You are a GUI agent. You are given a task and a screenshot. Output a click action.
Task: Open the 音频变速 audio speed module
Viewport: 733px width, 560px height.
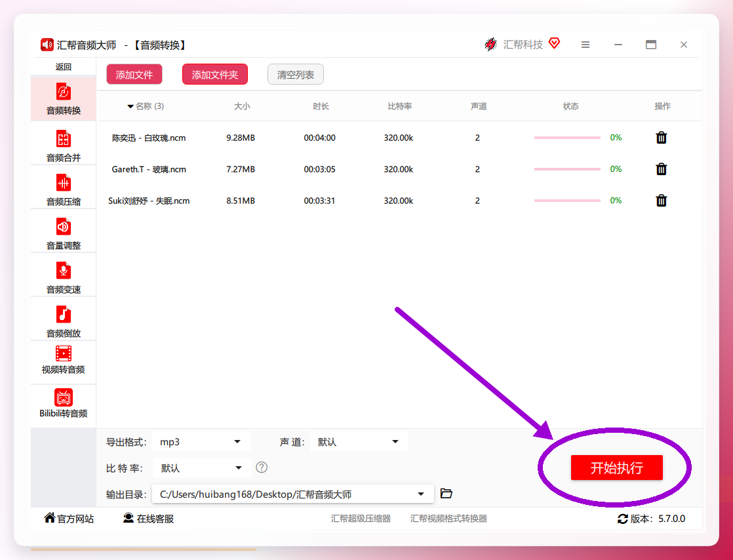coord(63,277)
